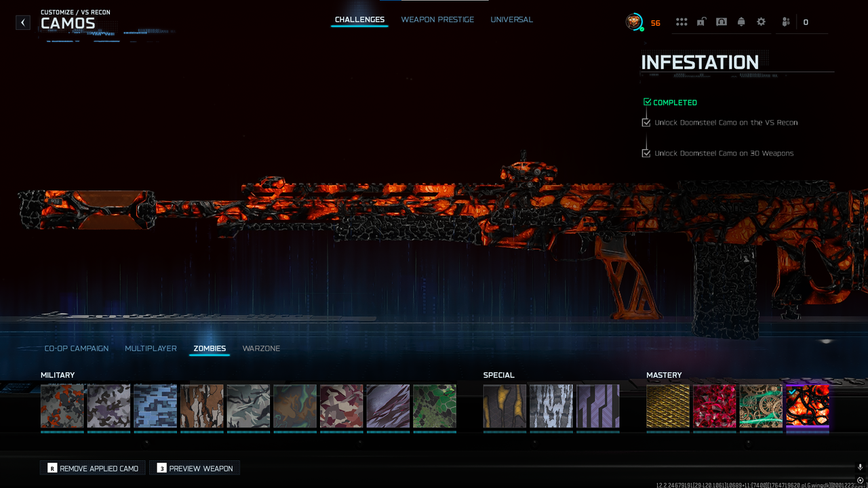Select the green hexagon pattern camo

pyautogui.click(x=435, y=406)
